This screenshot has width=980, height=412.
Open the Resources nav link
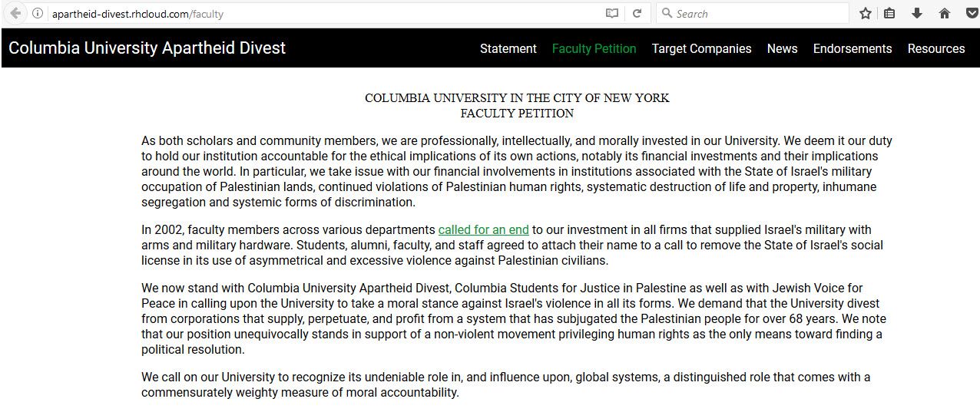click(935, 48)
